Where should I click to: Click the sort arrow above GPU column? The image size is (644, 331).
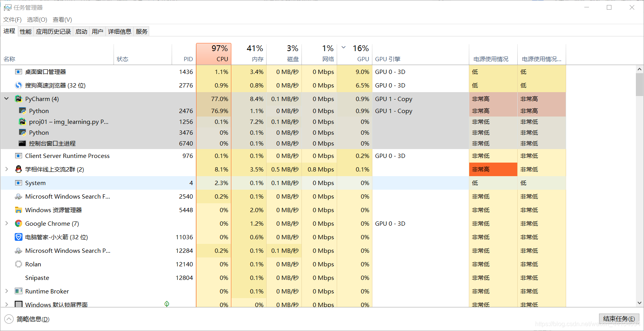[343, 47]
